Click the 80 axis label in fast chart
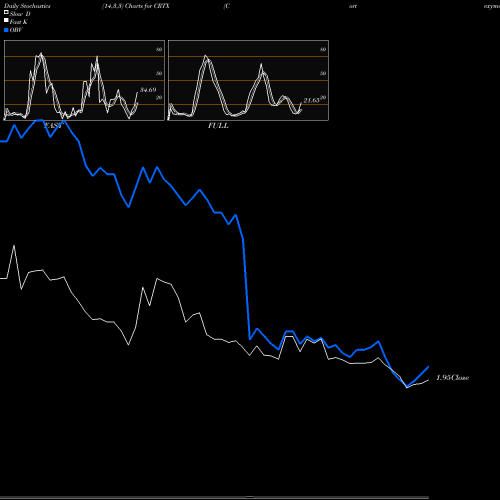Screen dimensions: 500x500 (159, 49)
